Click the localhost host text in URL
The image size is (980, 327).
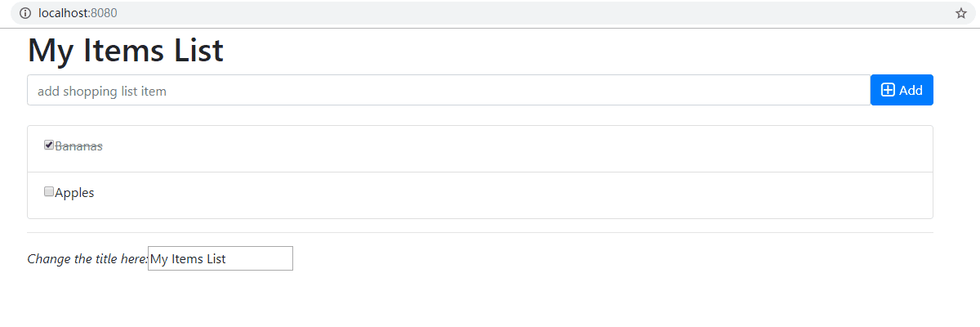coord(64,13)
